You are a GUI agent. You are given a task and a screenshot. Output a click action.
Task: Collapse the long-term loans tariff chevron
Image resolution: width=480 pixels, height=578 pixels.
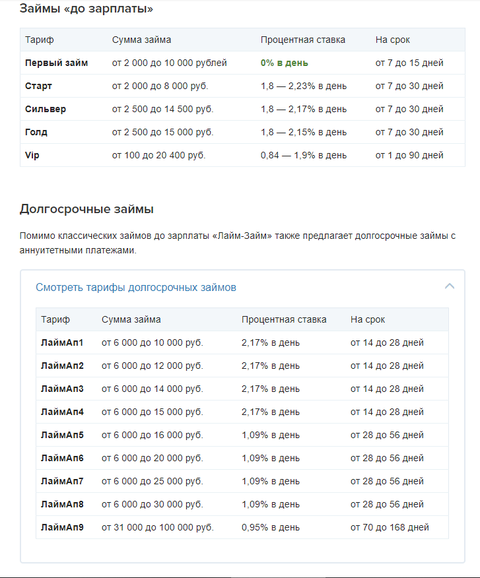click(x=449, y=286)
